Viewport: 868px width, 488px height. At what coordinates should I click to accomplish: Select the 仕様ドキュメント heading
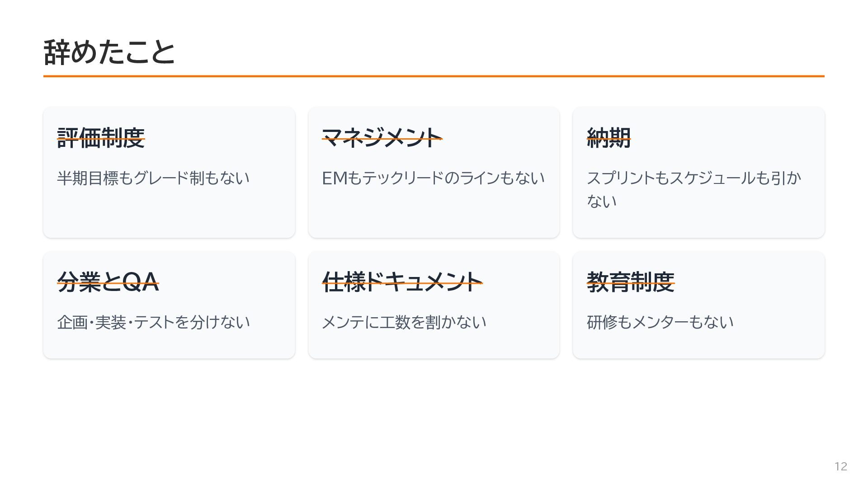402,282
